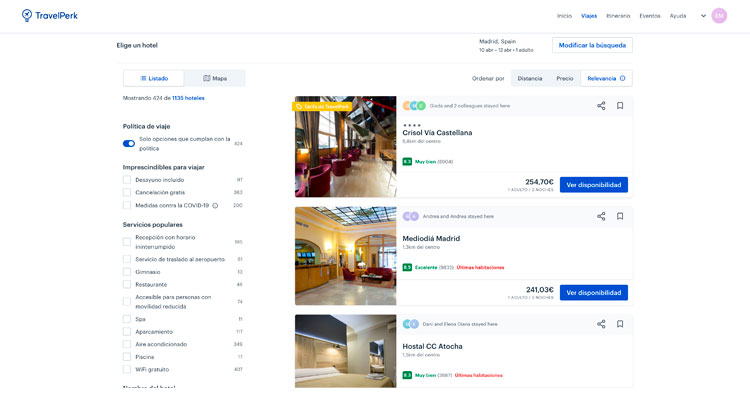Click the TravelPerk logo
This screenshot has width=750, height=415.
click(x=50, y=15)
